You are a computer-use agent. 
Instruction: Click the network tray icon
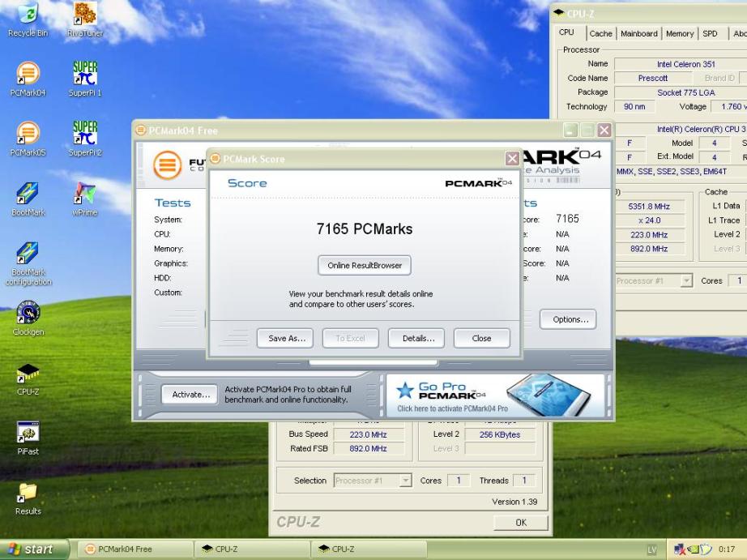[680, 549]
